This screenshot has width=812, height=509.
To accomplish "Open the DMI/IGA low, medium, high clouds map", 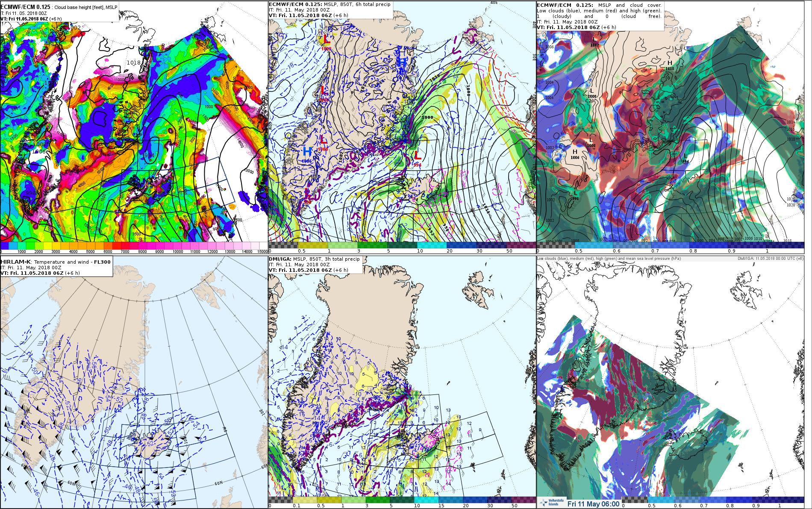I will [670, 382].
